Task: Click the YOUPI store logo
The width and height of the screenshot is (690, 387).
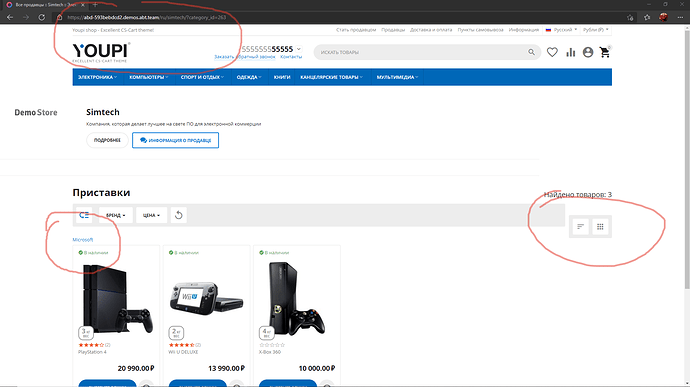Action: pos(101,52)
